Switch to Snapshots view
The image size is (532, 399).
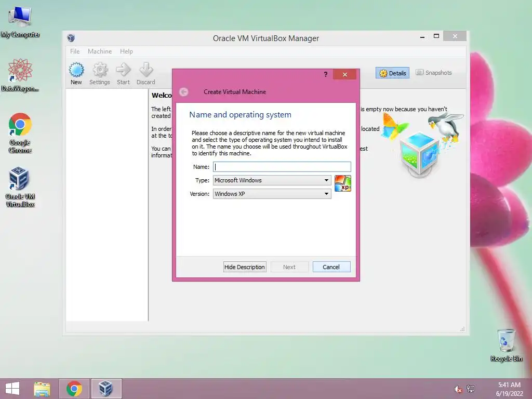coord(434,73)
